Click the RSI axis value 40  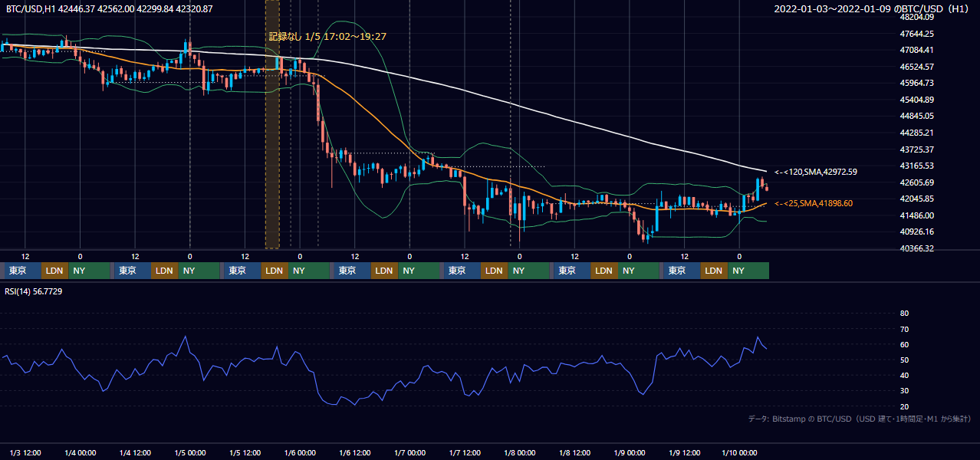[x=904, y=375]
